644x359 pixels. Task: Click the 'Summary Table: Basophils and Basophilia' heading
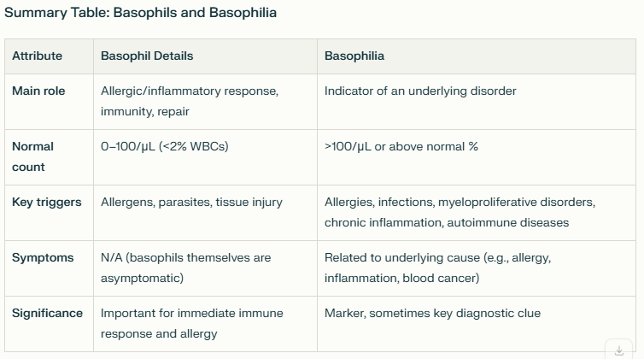140,13
